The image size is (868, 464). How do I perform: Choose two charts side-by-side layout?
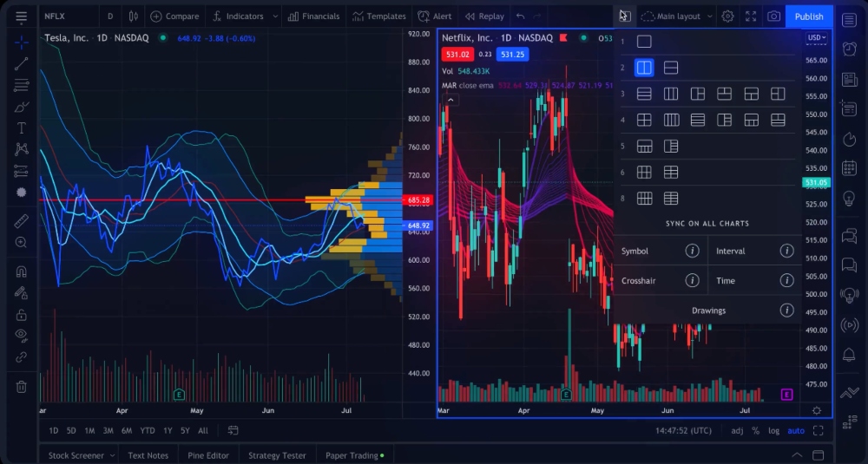click(644, 68)
